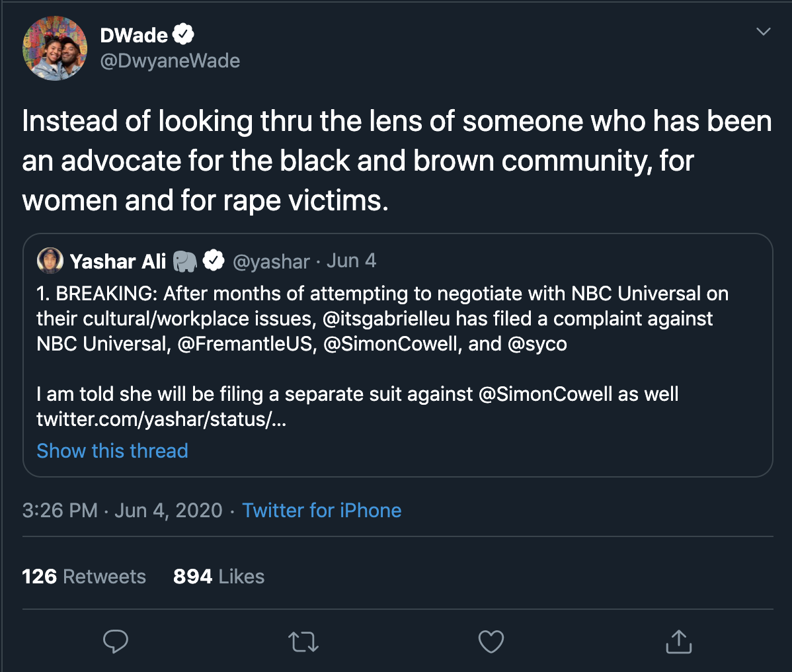Open the 3:26 PM Jun 4, 2020 timestamp
Image resolution: width=792 pixels, height=672 pixels.
tap(122, 510)
